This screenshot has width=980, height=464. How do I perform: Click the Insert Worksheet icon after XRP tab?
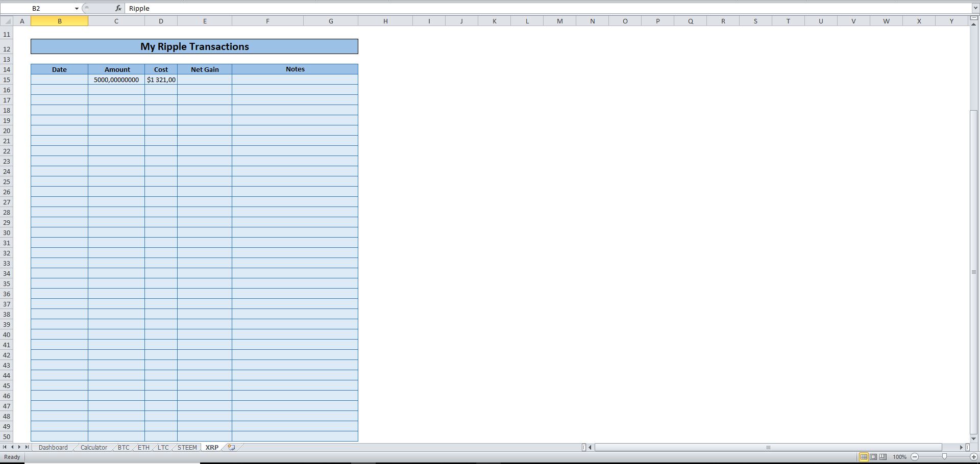coord(230,447)
